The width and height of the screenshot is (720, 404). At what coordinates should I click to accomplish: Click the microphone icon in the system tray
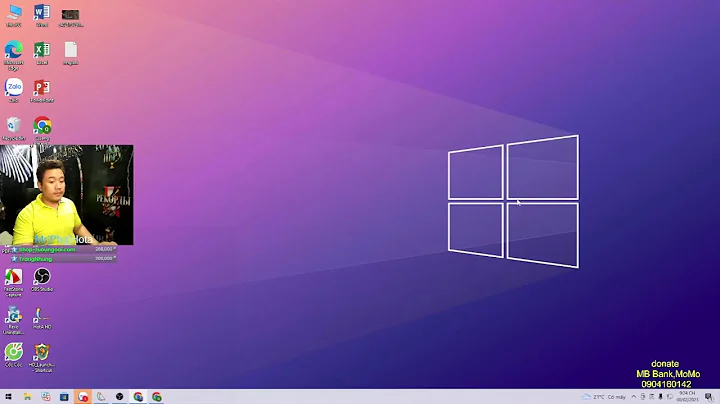pyautogui.click(x=660, y=397)
